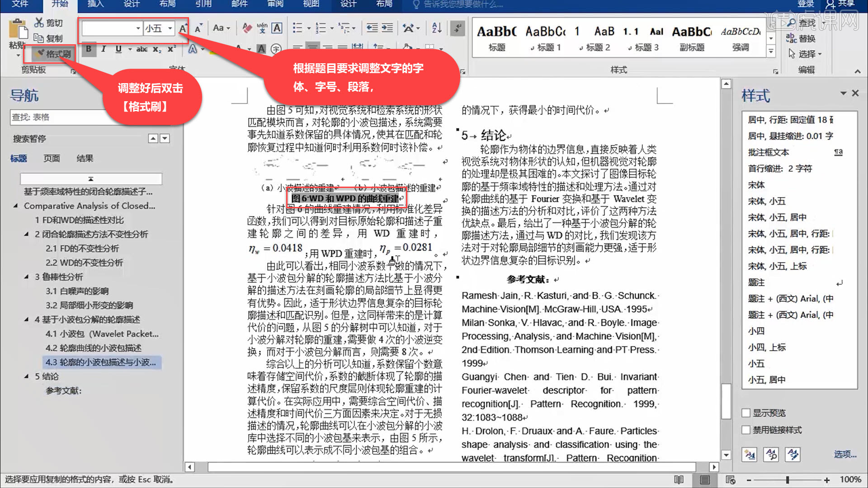Click the Multilevel List icon
The width and height of the screenshot is (868, 488).
coord(344,28)
